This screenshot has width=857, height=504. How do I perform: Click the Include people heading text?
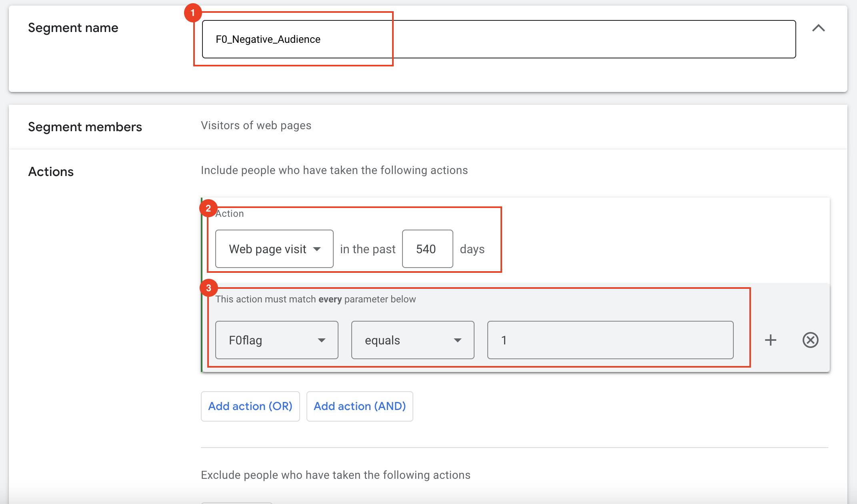pyautogui.click(x=334, y=170)
